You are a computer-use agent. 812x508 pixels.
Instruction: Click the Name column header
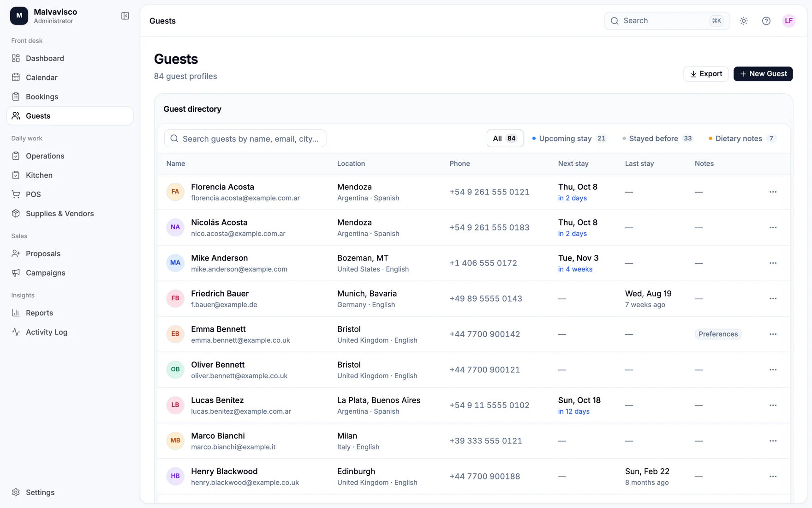pos(176,163)
